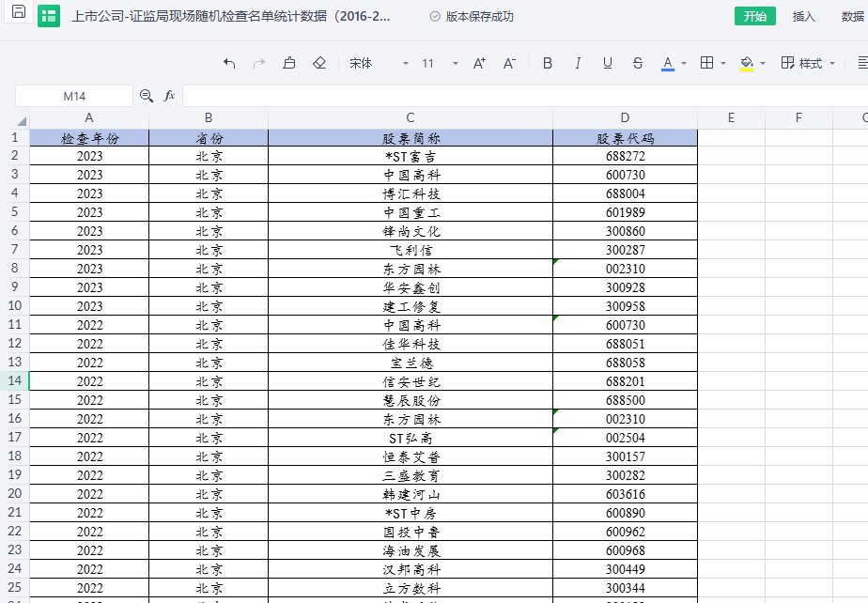
Task: Click header cell 省份
Action: pyautogui.click(x=209, y=138)
